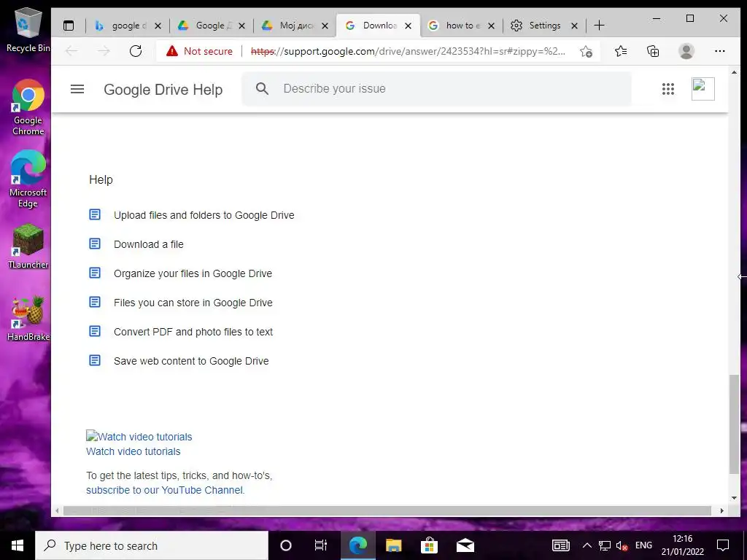Open 'Organize your files in Google Drive'

click(x=193, y=273)
